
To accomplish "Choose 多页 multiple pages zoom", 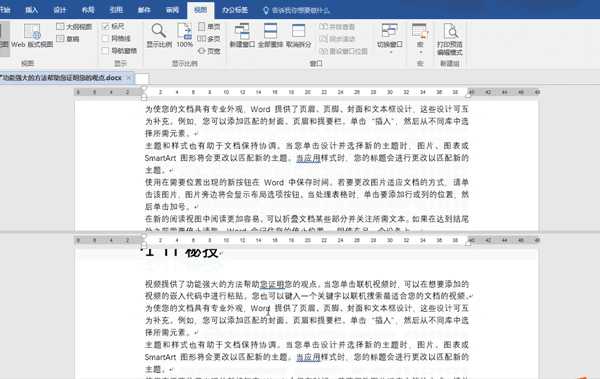I will pos(209,39).
